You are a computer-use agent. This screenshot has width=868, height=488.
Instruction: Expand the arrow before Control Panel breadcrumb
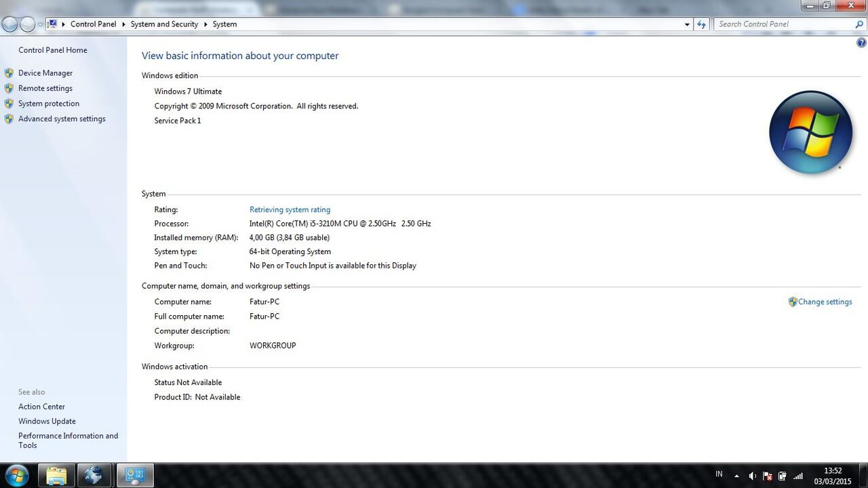(x=63, y=24)
